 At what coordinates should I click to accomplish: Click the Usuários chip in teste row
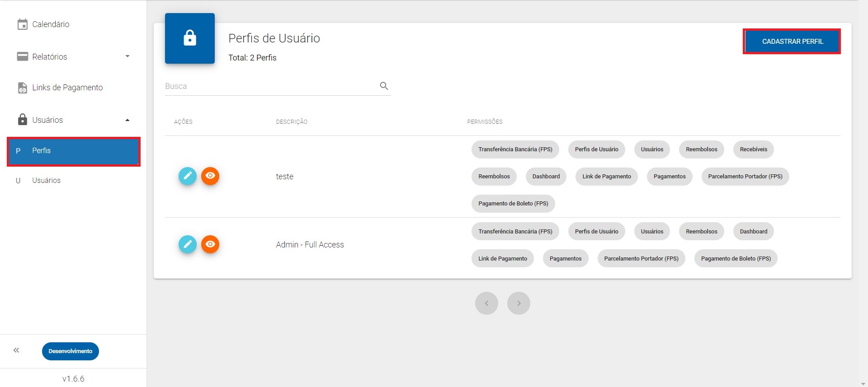point(652,149)
